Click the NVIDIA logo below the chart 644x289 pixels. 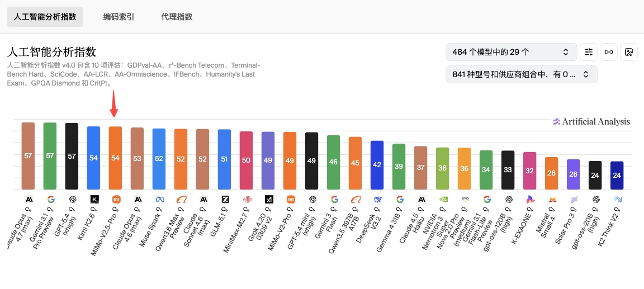(x=443, y=199)
